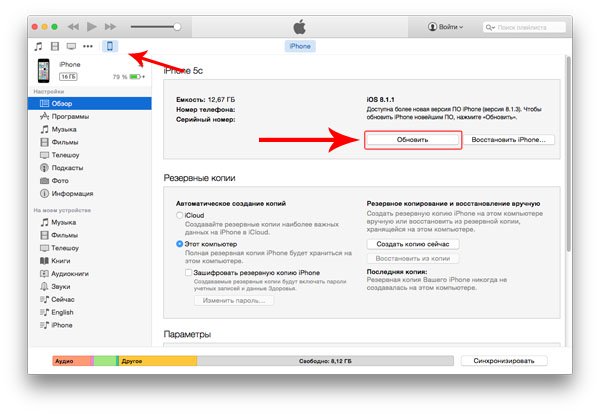Select the iPhone device icon in toolbar
600x414 pixels.
point(110,46)
